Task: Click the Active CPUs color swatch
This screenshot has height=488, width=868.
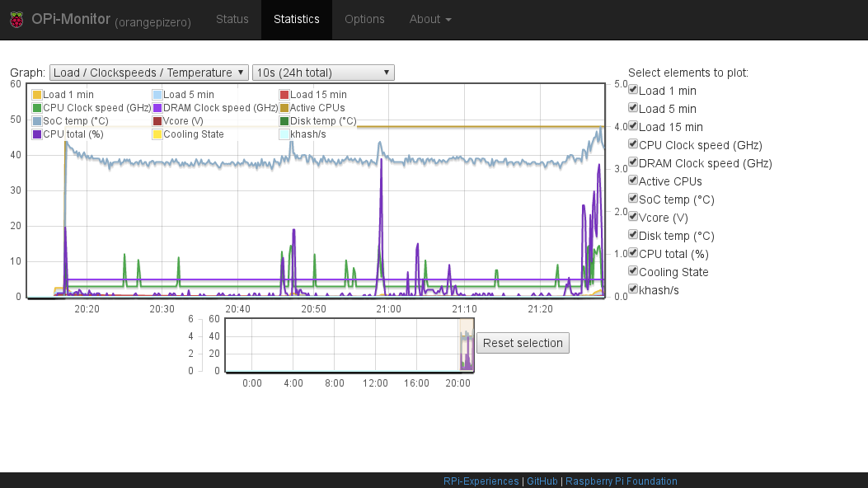Action: pyautogui.click(x=284, y=108)
